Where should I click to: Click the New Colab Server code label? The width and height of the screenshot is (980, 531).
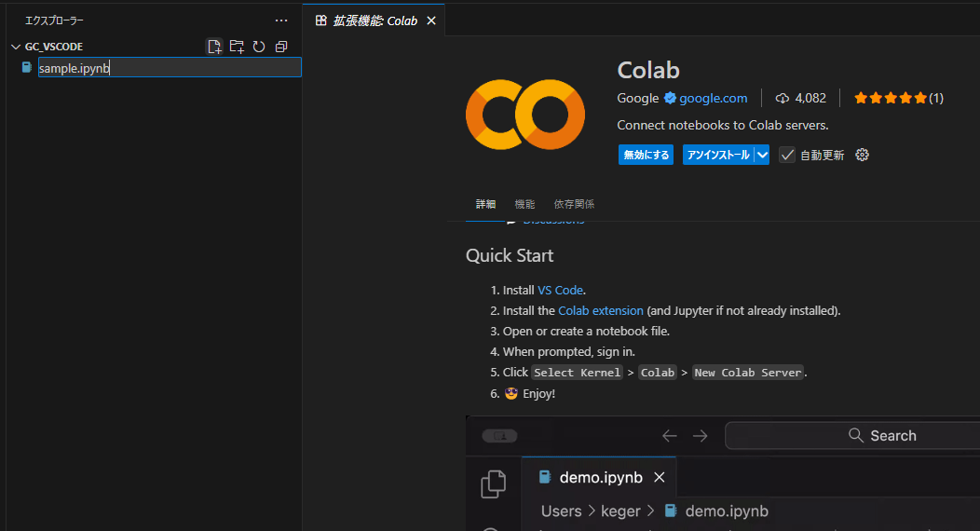pyautogui.click(x=748, y=373)
